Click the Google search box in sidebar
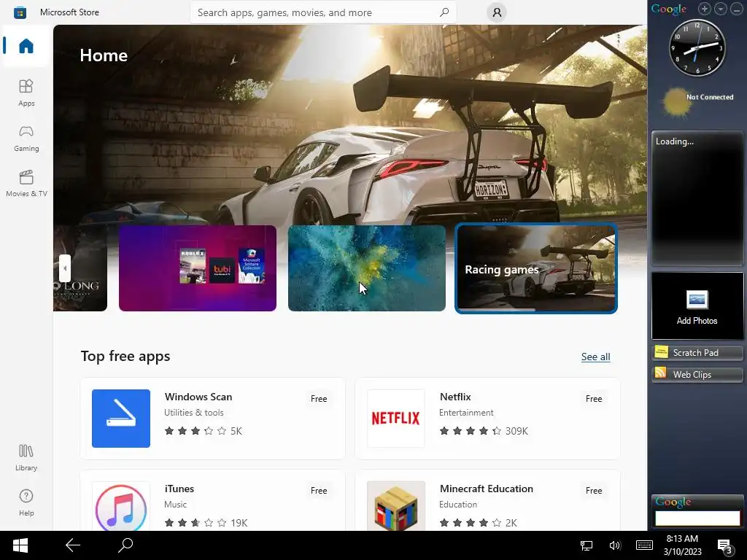Viewport: 747px width, 560px height. [x=697, y=518]
